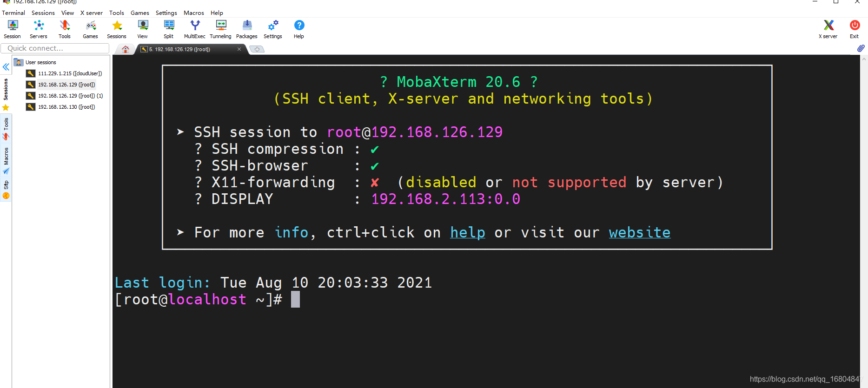Collapse the sidebar with double-arrow icon
The width and height of the screenshot is (868, 388).
point(6,67)
